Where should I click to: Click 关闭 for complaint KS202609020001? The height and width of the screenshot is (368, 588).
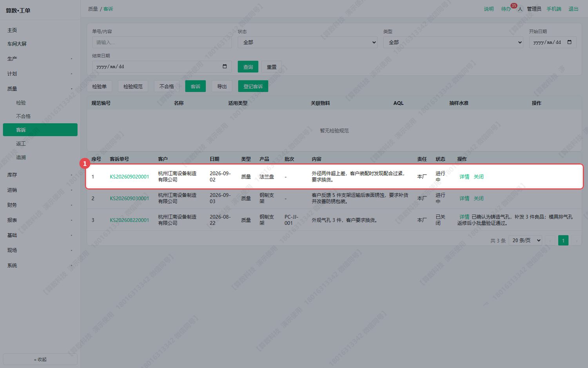[x=479, y=177]
